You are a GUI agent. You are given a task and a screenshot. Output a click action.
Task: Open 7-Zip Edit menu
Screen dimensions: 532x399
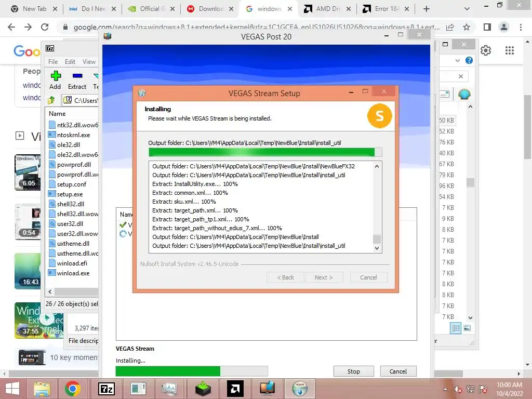pyautogui.click(x=70, y=62)
